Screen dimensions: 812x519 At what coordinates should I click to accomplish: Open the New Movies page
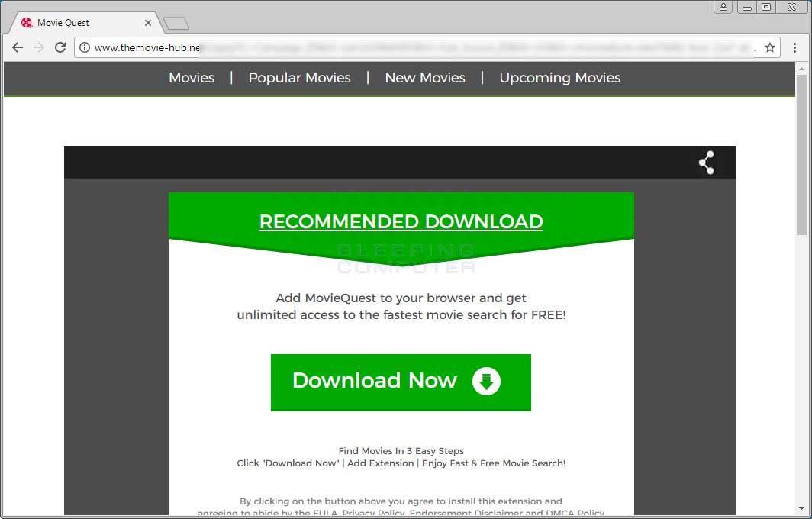tap(425, 78)
